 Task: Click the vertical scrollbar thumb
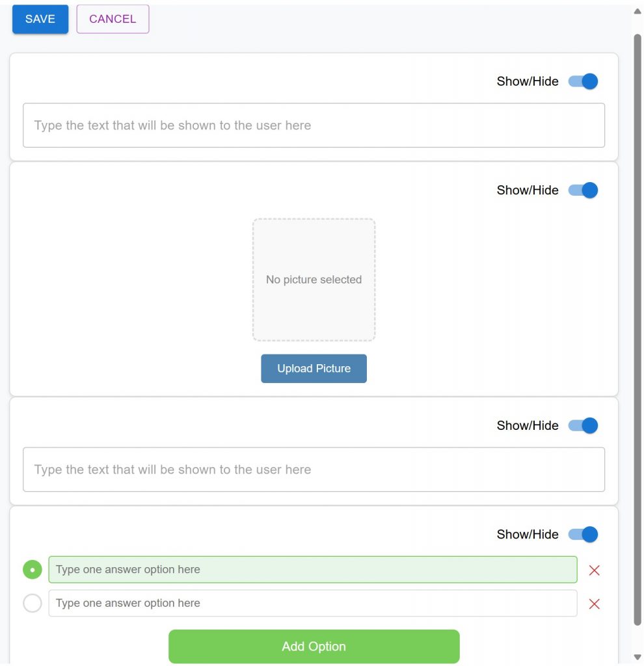point(637,330)
